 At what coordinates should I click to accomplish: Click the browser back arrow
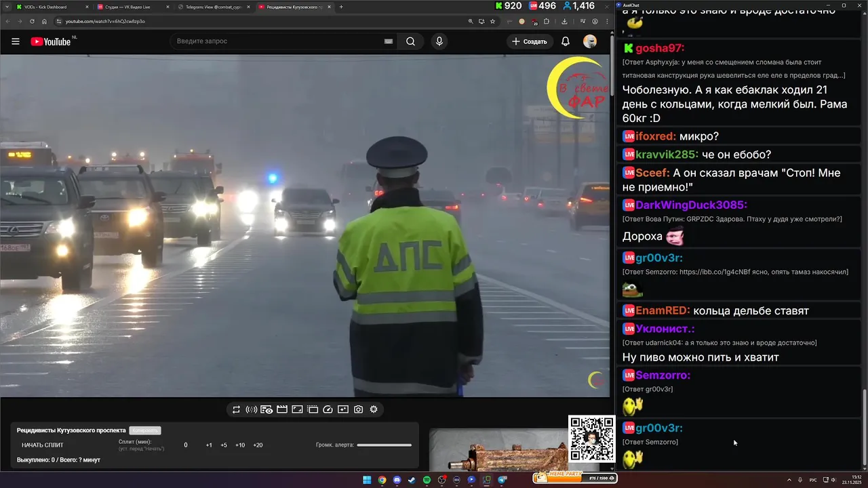(x=9, y=21)
